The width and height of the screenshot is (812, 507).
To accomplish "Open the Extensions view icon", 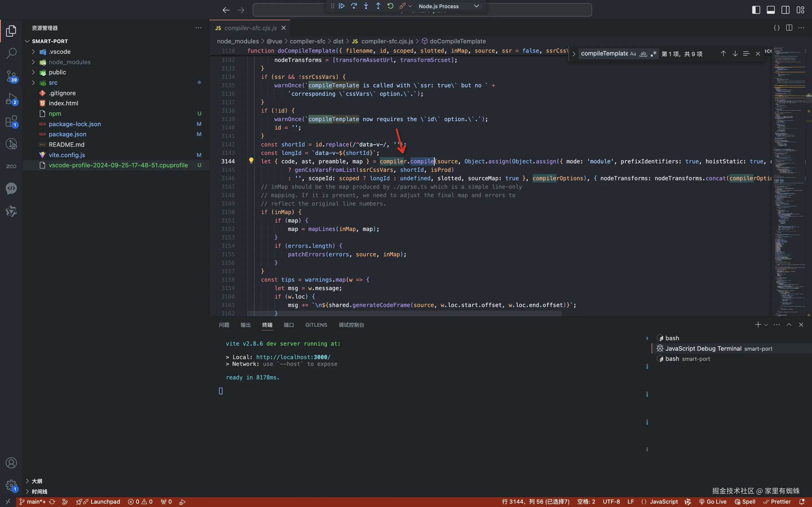I will click(x=11, y=121).
